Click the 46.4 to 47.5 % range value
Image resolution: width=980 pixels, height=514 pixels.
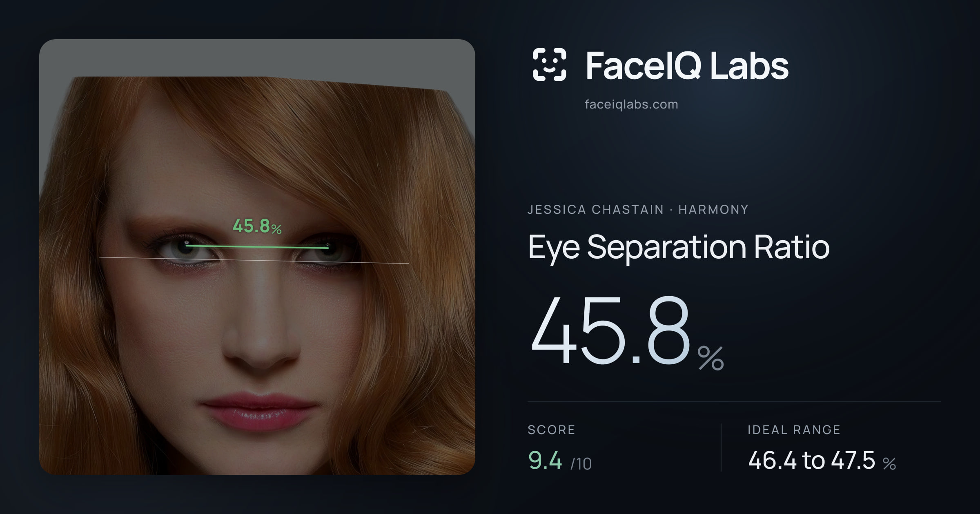pyautogui.click(x=822, y=461)
